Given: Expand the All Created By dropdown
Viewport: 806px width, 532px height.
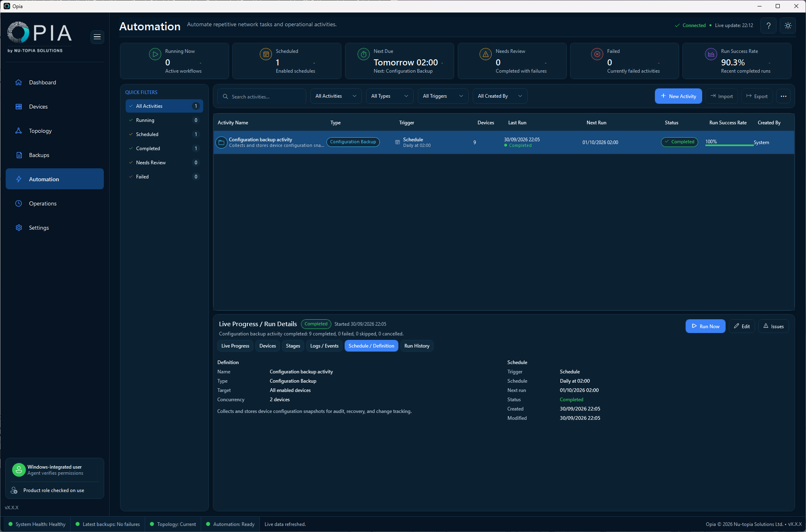Looking at the screenshot, I should [x=500, y=96].
